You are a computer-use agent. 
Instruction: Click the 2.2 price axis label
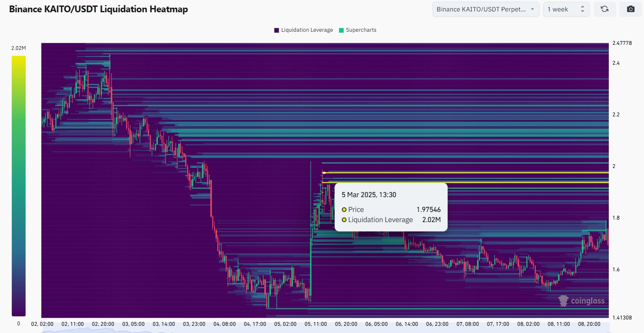[616, 115]
